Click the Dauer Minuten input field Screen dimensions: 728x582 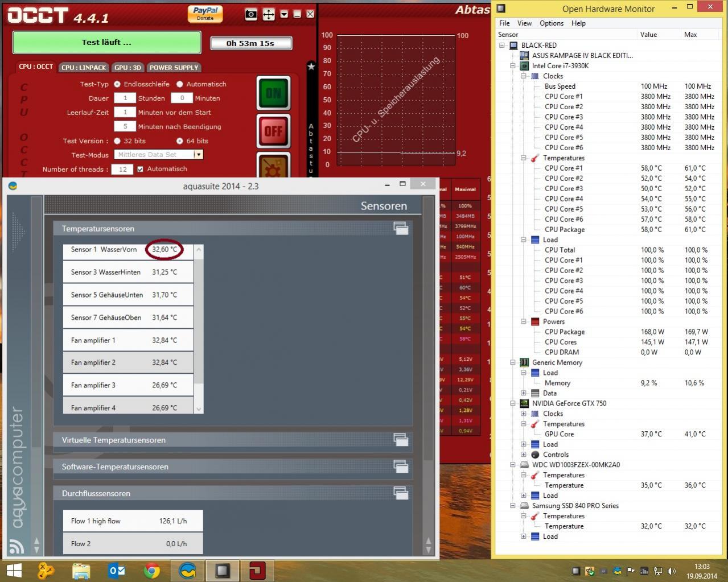pyautogui.click(x=182, y=98)
